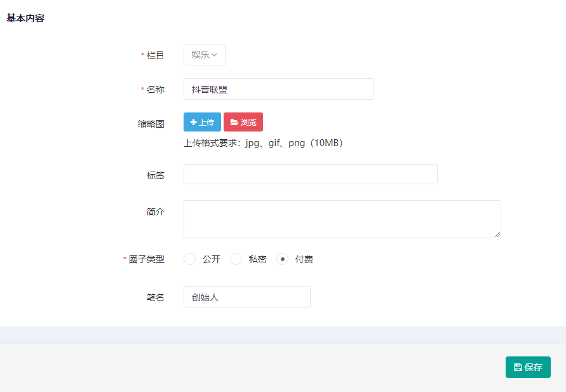566x392 pixels.
Task: Save the form with the 保存 button
Action: click(x=528, y=367)
